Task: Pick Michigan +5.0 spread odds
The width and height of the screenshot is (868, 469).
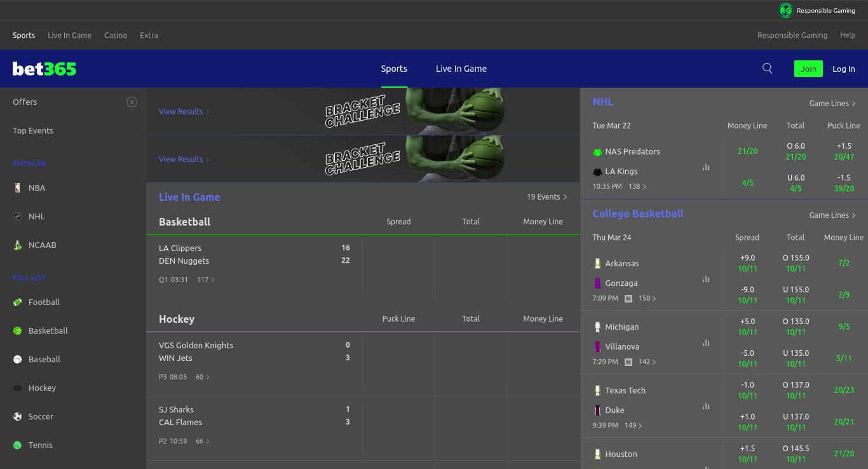Action: (x=747, y=327)
